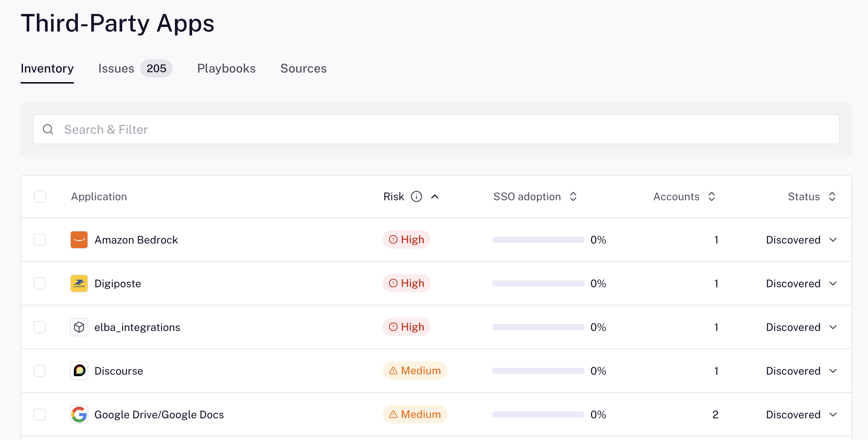Image resolution: width=868 pixels, height=440 pixels.
Task: Open status dropdown for Amazon Bedrock
Action: pyautogui.click(x=801, y=240)
